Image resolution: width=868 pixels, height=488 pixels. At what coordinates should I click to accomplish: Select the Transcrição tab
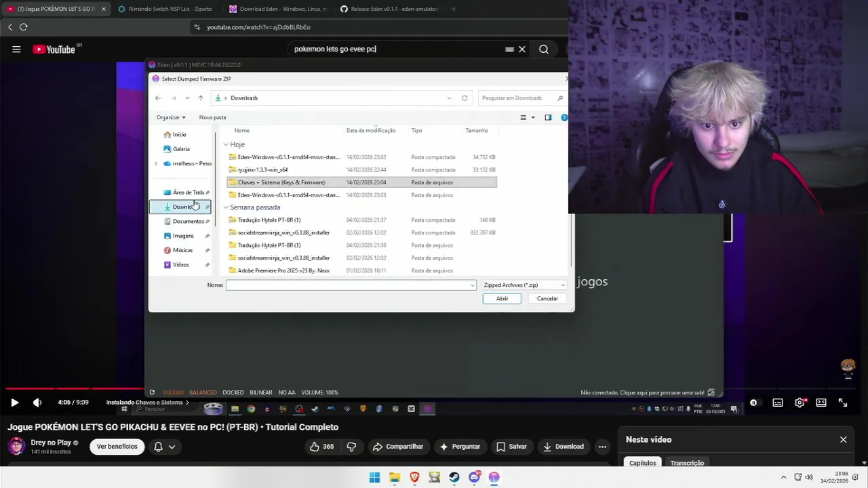tap(687, 463)
